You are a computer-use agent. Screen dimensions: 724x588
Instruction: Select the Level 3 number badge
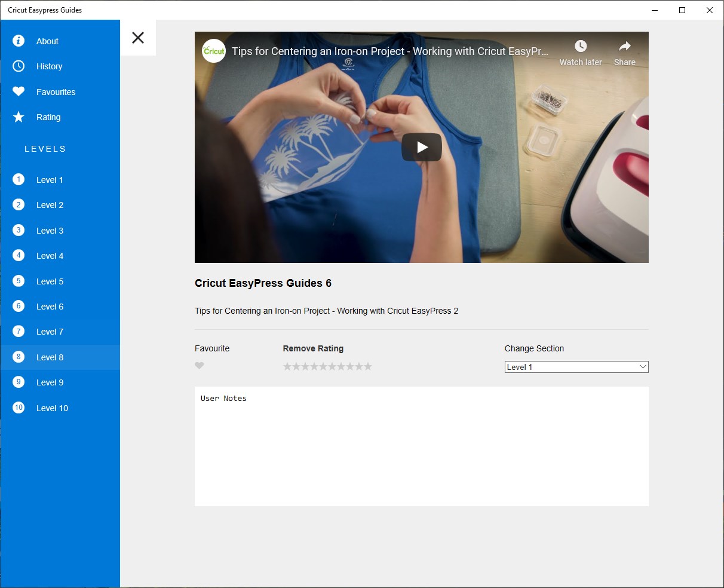click(19, 230)
